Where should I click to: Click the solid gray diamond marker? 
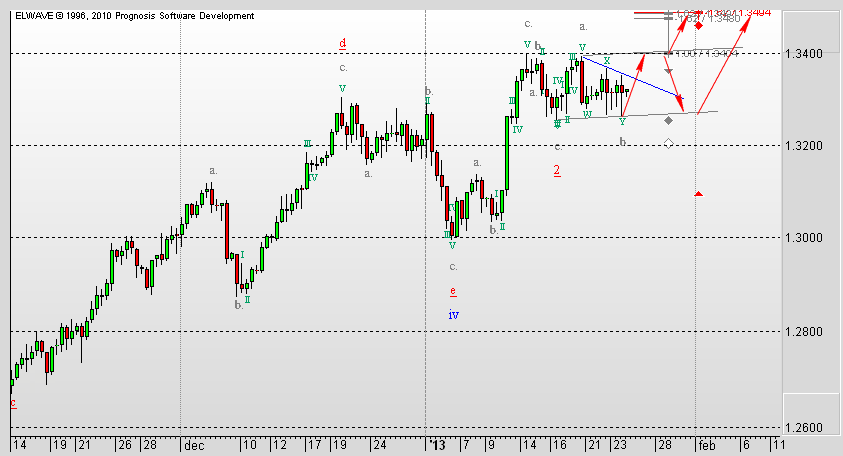point(668,121)
